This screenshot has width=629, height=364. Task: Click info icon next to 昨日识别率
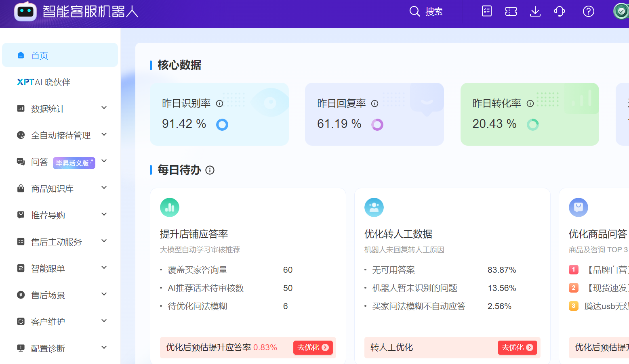coord(219,104)
